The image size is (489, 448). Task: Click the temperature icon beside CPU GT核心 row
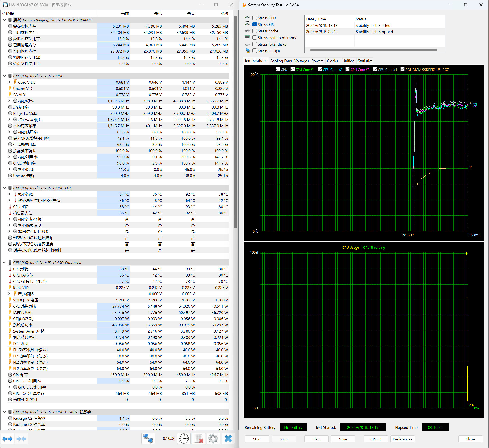10,282
